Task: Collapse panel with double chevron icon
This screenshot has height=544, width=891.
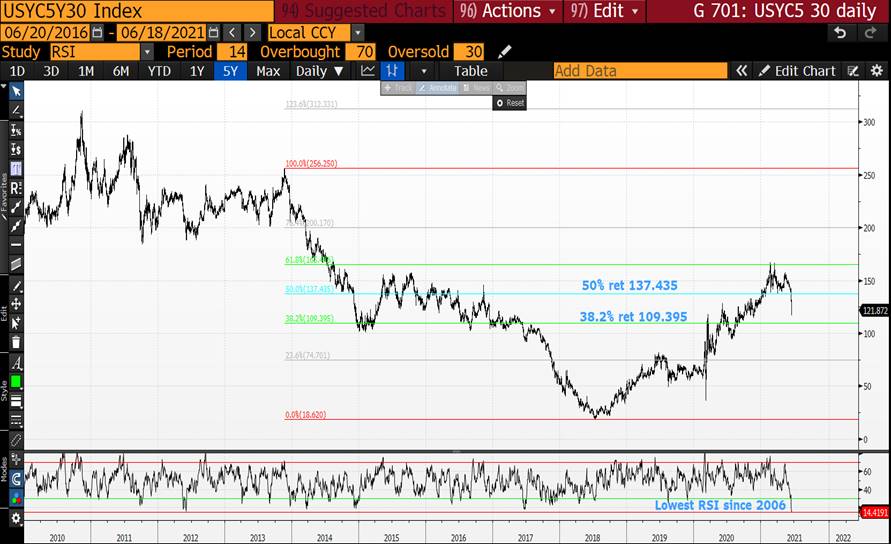Action: [x=741, y=71]
